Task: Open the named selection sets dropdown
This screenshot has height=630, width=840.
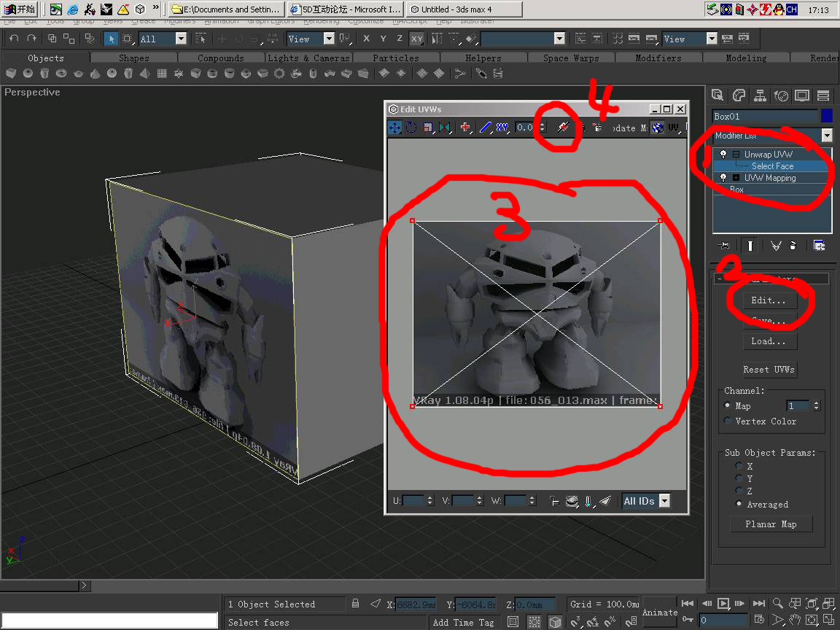Action: pos(559,39)
